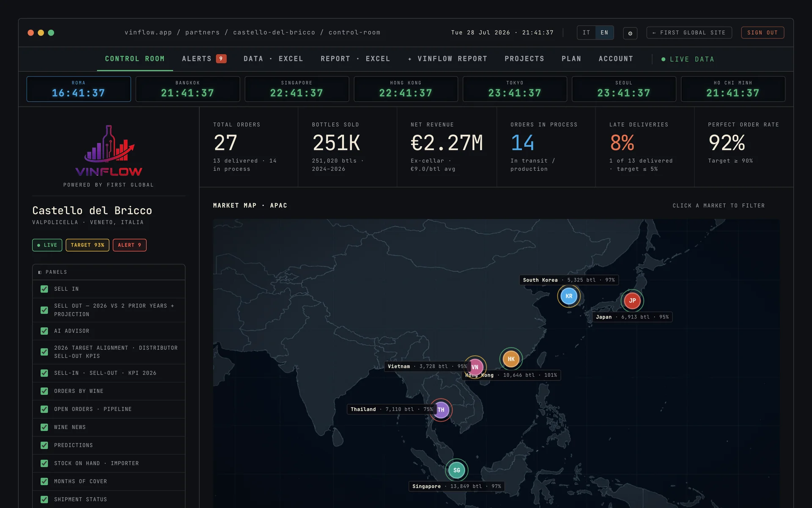Toggle Sell-In Sell-Out KPI 2026 checkbox
This screenshot has height=508, width=812.
coord(44,373)
